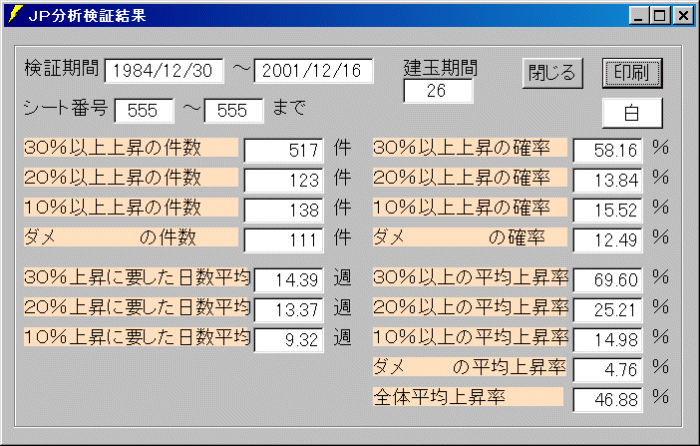Select the first シート番号 field 555
This screenshot has height=446, width=700.
pyautogui.click(x=144, y=111)
